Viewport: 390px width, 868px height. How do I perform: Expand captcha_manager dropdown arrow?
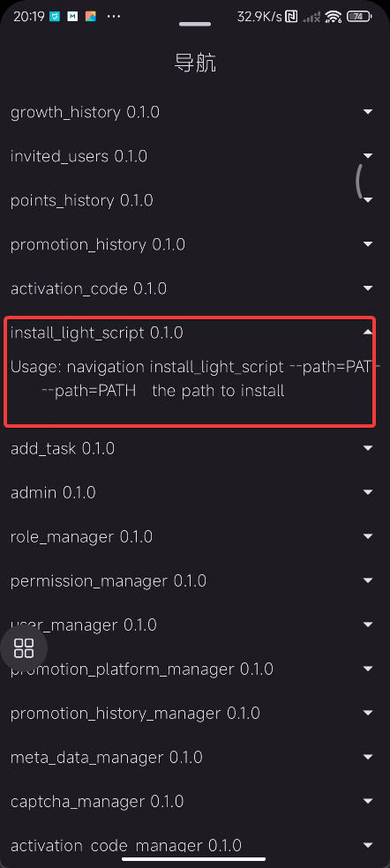pos(368,801)
